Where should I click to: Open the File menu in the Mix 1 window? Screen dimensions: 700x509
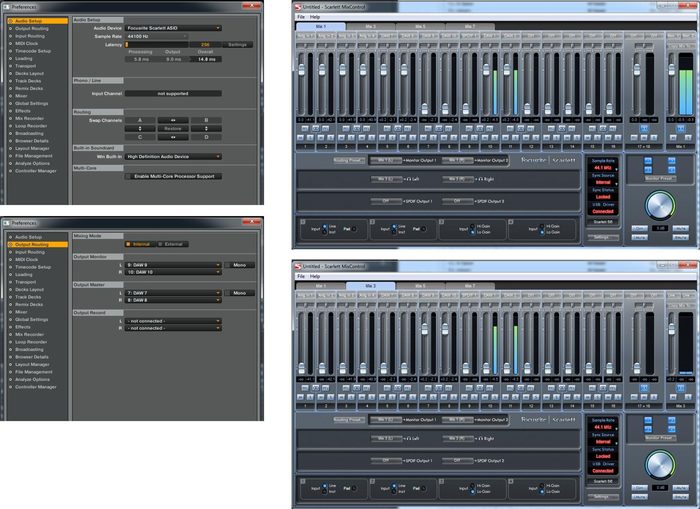point(301,17)
